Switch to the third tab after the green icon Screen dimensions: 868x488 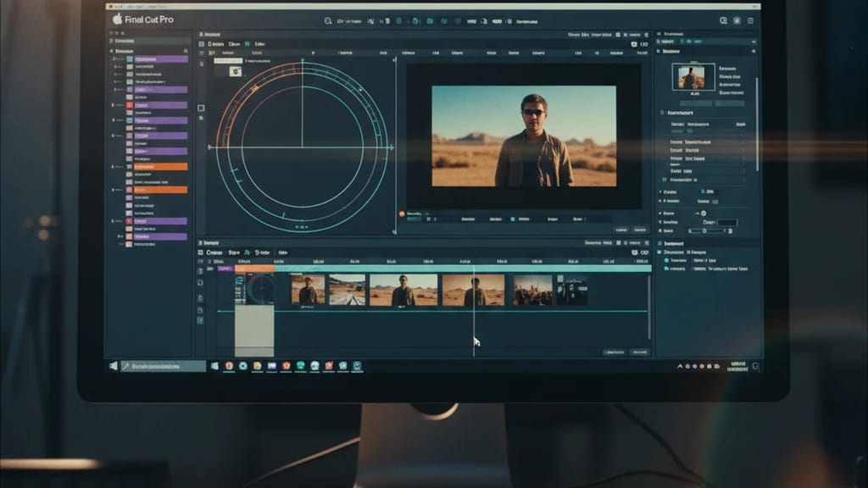click(x=259, y=44)
